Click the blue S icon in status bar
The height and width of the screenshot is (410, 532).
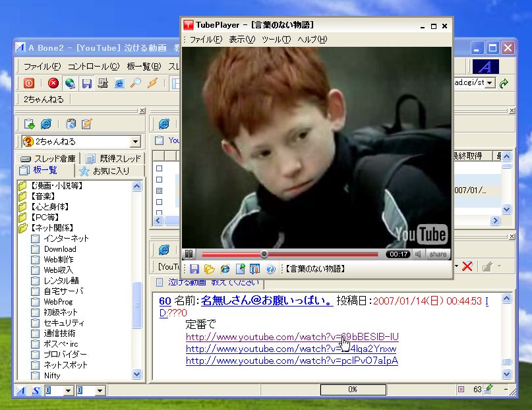coord(36,391)
